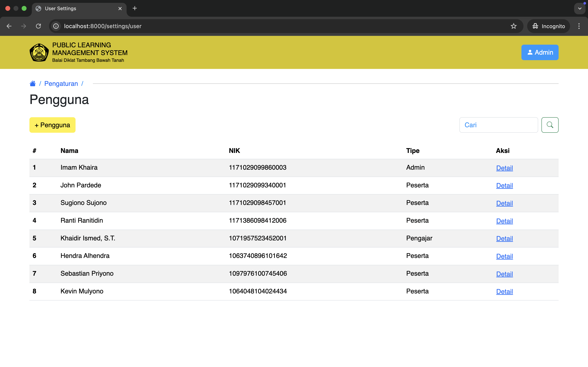Go to Pengaturan breadcrumb
This screenshot has height=367, width=588.
61,84
